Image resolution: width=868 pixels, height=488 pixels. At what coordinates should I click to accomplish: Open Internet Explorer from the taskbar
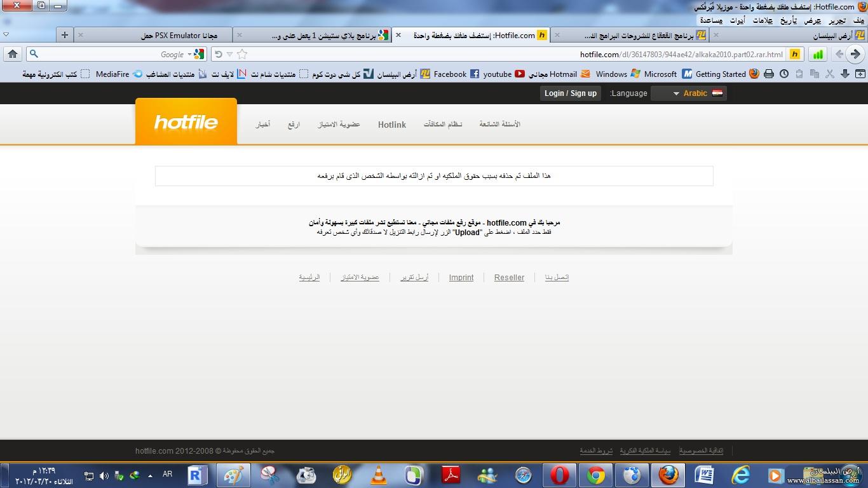coord(740,475)
